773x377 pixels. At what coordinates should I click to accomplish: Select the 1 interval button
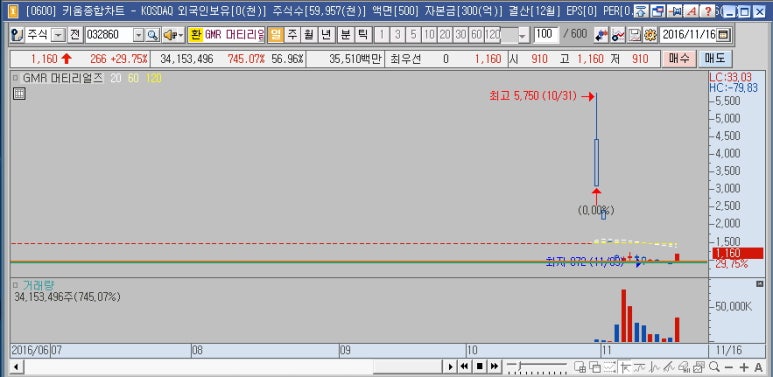(382, 35)
